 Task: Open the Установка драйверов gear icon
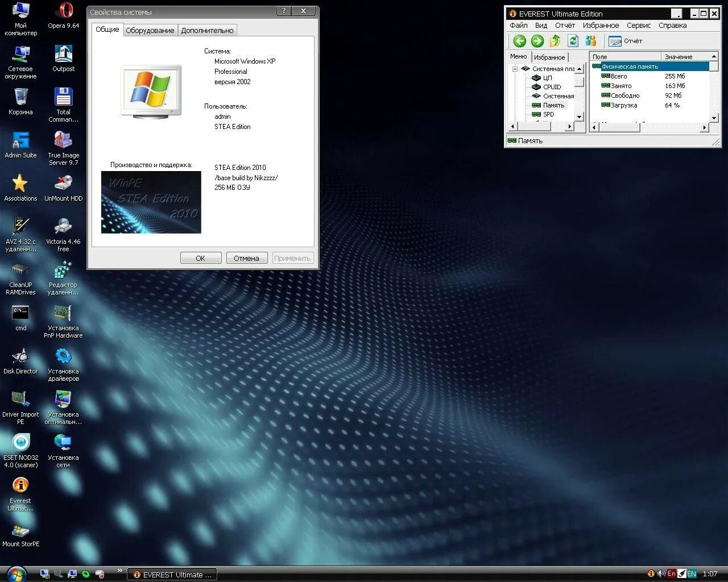coord(64,365)
